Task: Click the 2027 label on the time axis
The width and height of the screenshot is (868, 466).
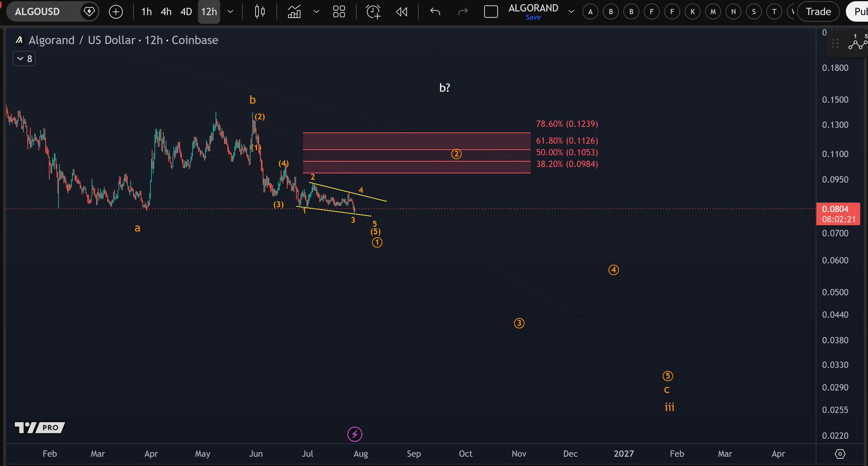Action: click(624, 454)
